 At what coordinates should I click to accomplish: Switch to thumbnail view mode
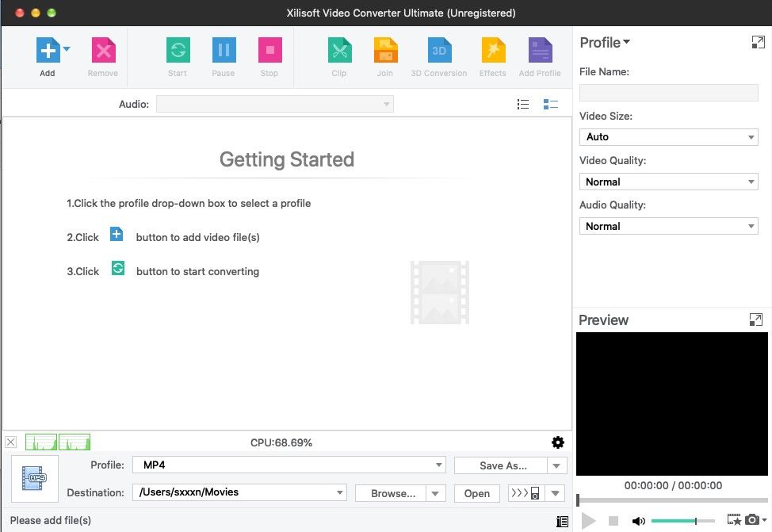coord(551,103)
